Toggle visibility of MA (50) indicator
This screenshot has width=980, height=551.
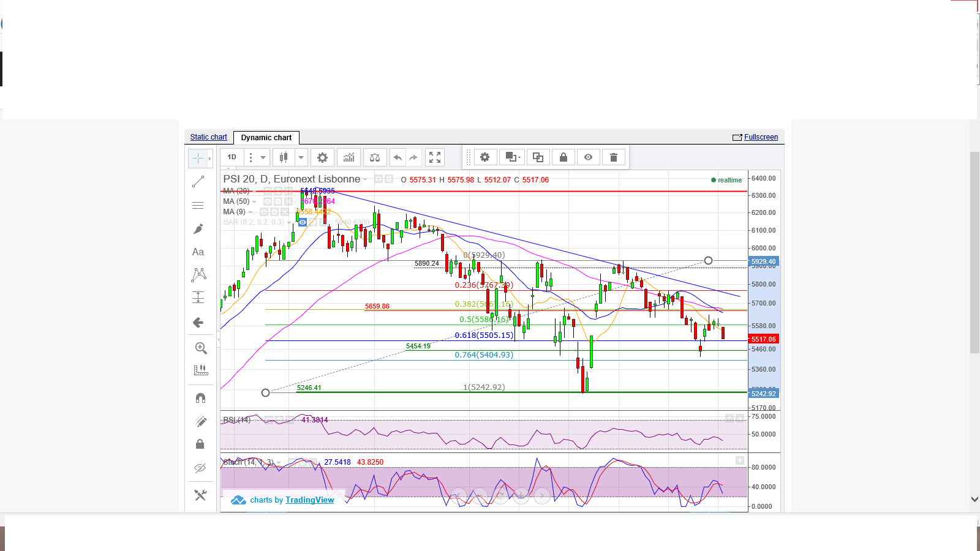click(268, 201)
